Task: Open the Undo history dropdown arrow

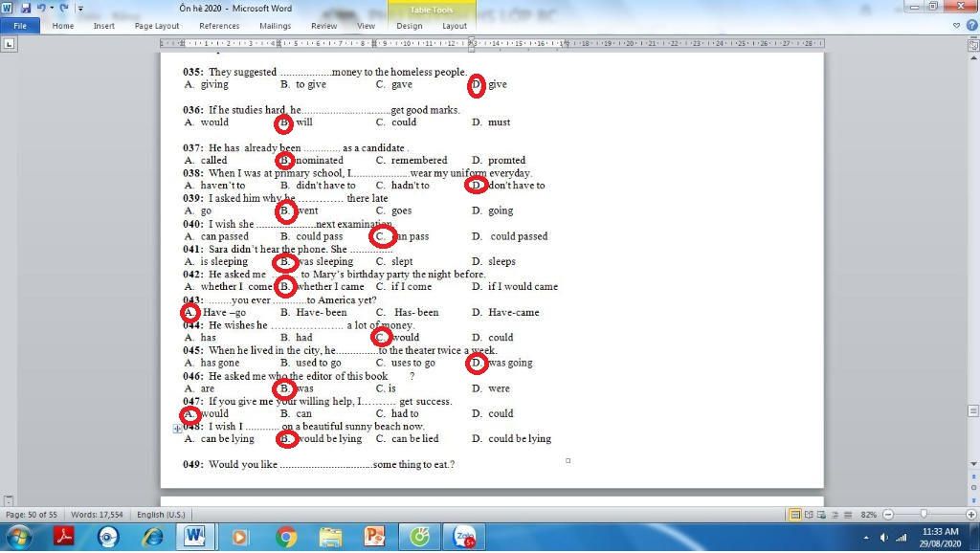Action: click(x=52, y=8)
